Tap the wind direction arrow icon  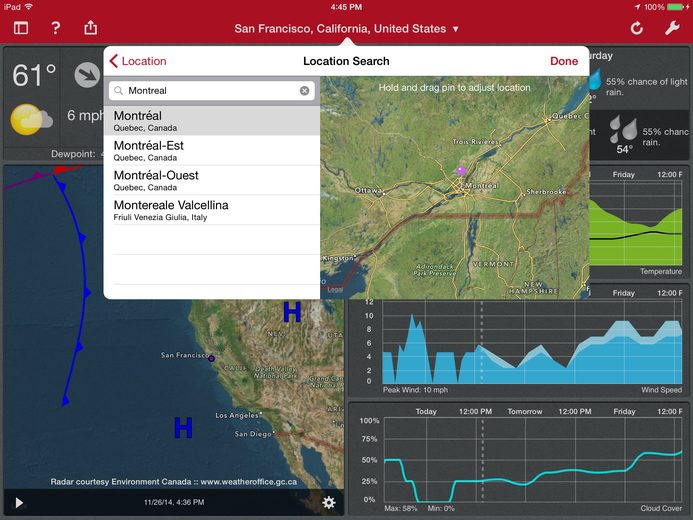87,75
